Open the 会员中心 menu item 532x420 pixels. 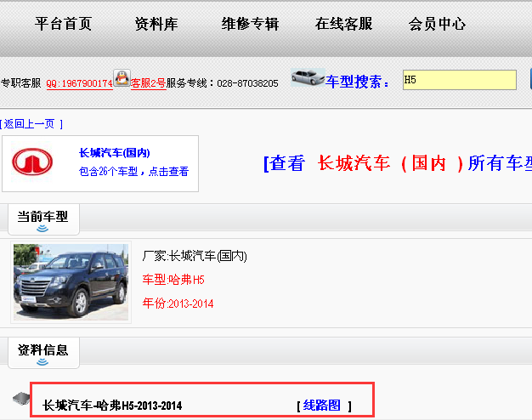437,24
